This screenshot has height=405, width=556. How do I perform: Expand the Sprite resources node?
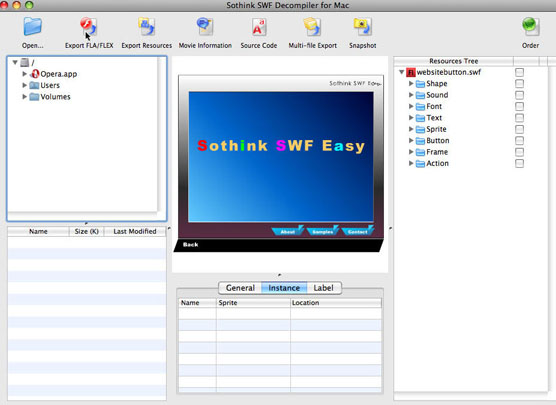pos(411,129)
